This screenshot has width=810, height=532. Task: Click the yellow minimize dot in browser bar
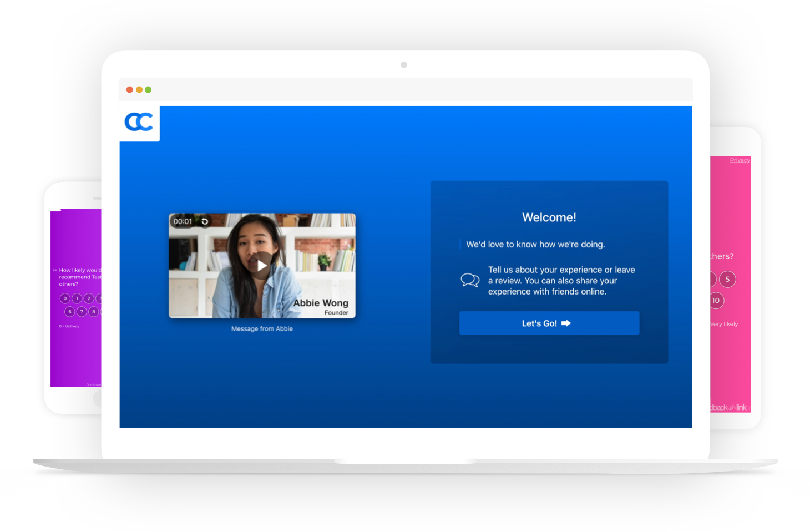click(x=139, y=90)
